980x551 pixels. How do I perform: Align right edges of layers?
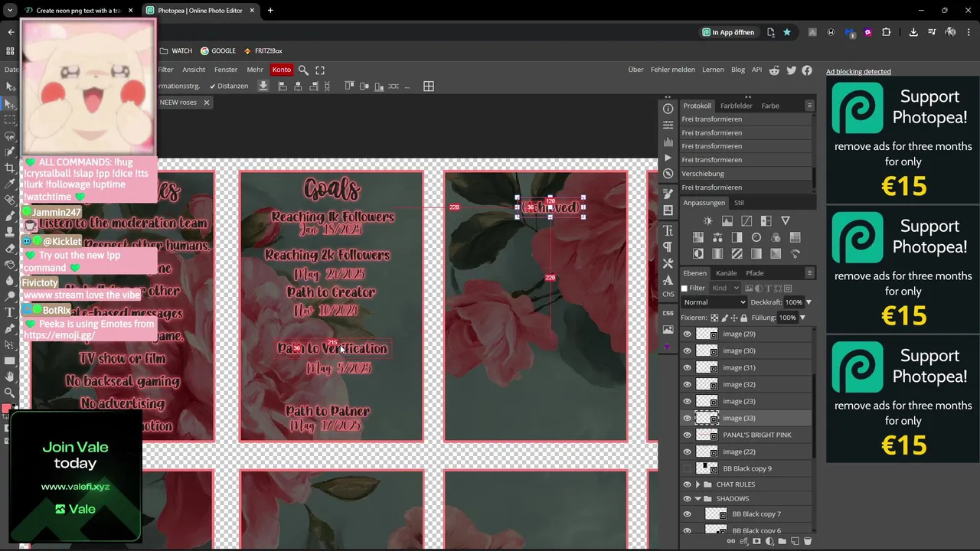pos(313,86)
